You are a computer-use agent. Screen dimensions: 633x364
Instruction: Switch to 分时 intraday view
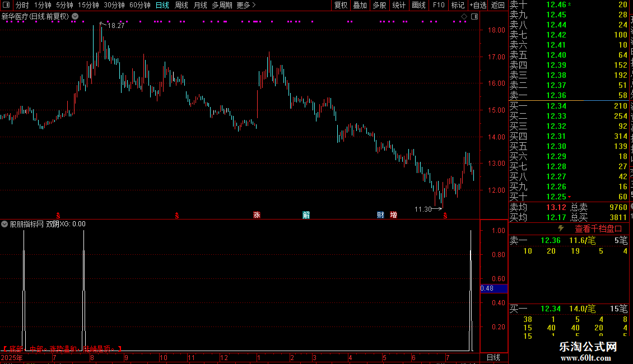pyautogui.click(x=22, y=5)
